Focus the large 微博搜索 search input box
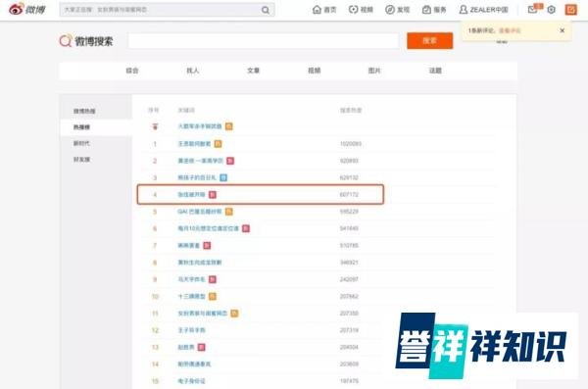The height and width of the screenshot is (389, 588). (x=264, y=41)
